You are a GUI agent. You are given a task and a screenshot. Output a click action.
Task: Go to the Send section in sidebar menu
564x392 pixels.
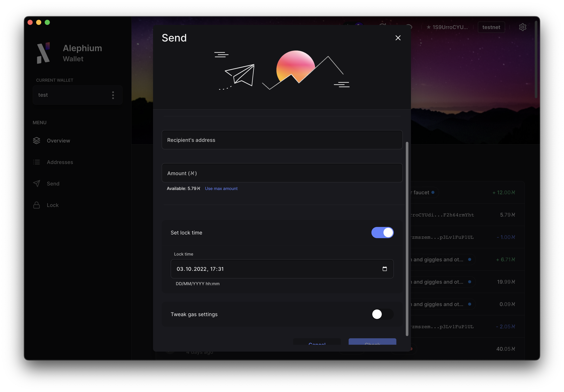point(53,184)
